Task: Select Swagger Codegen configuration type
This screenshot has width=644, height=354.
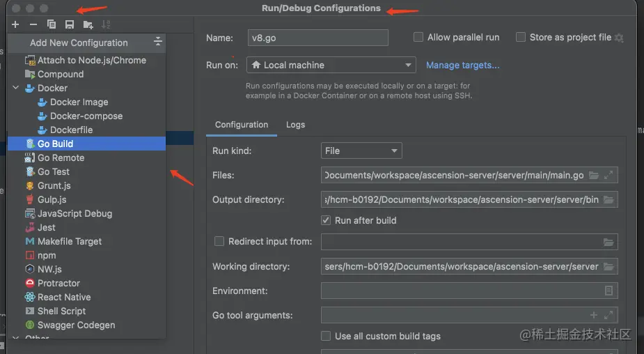Action: coord(86,325)
